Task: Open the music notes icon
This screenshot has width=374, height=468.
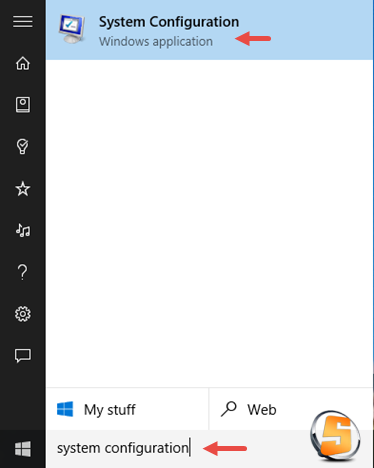Action: pyautogui.click(x=23, y=230)
